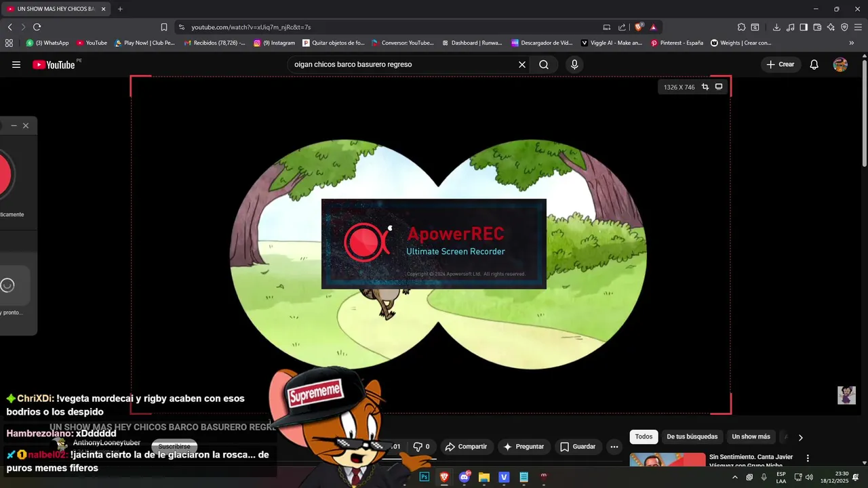Select the UN SHOW MAS HEY CHICOS tab
Screen dimensions: 868x488
click(56, 9)
